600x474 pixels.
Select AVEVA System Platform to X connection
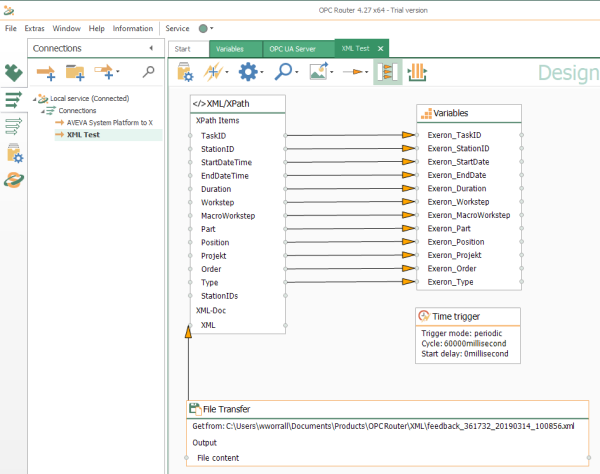(108, 122)
